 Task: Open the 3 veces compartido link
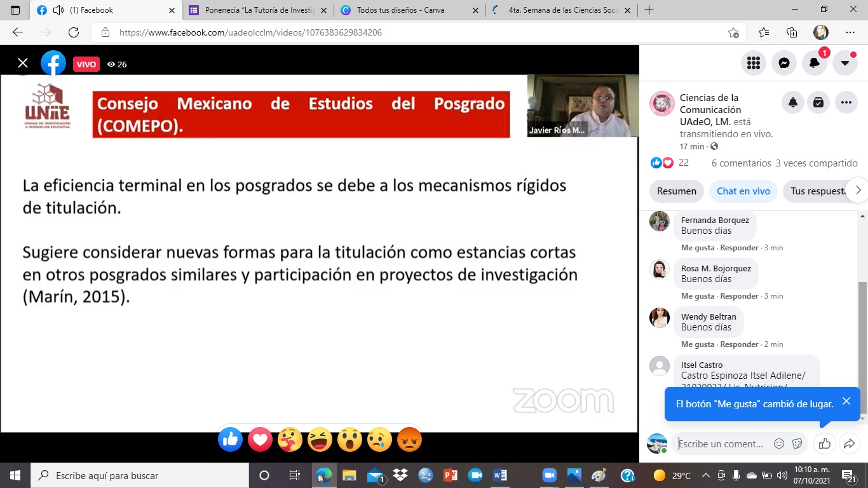pyautogui.click(x=817, y=163)
